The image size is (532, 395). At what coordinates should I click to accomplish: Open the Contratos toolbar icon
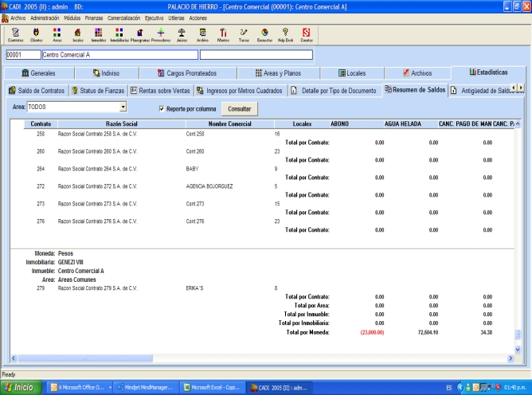tap(14, 34)
